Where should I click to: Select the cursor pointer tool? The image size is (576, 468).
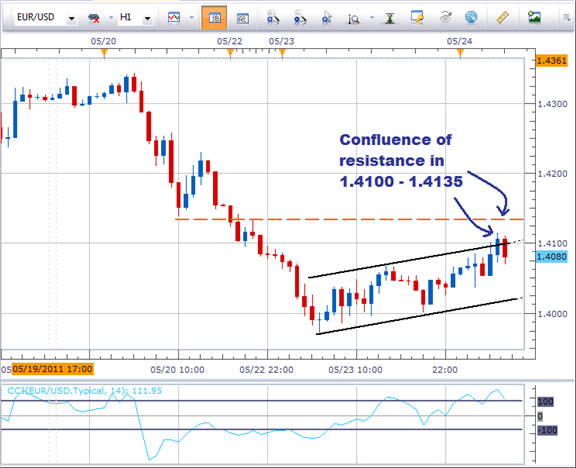pos(326,18)
